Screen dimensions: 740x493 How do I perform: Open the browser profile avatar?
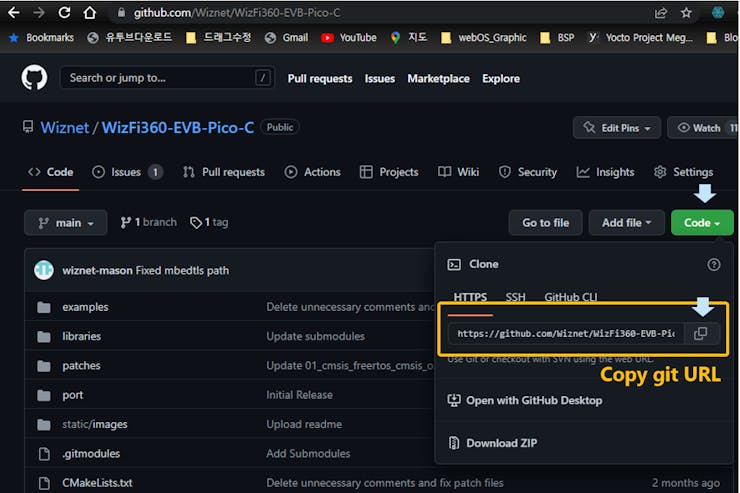pos(718,13)
